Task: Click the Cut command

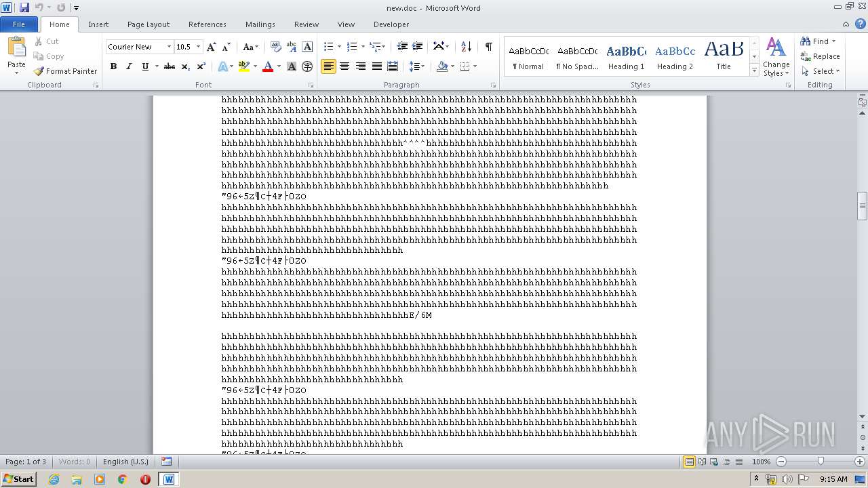Action: coord(47,41)
